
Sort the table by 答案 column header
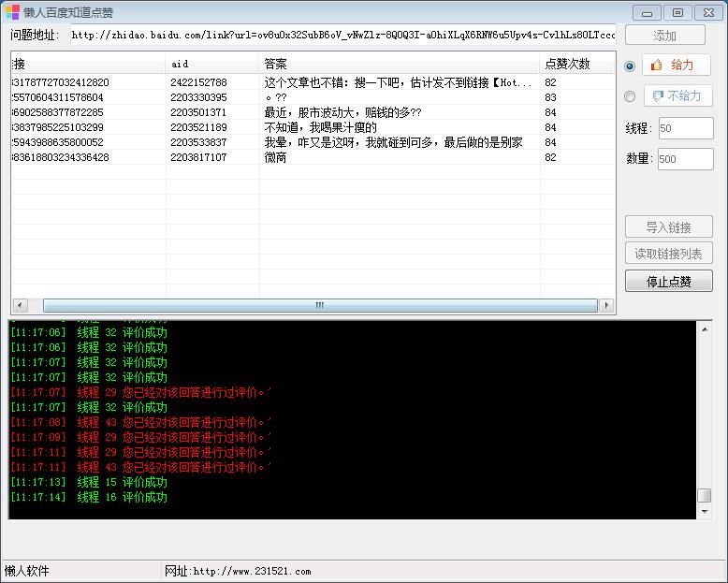click(x=400, y=64)
